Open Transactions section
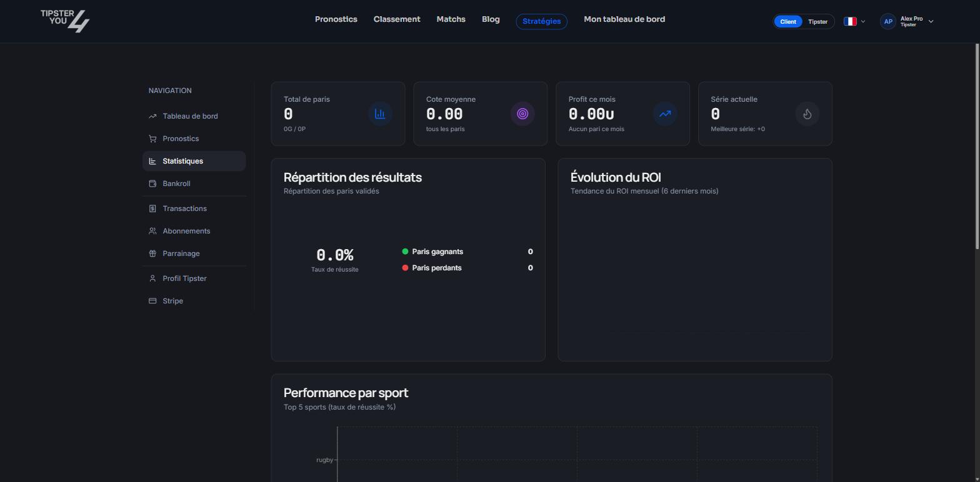This screenshot has height=482, width=980. (x=194, y=209)
